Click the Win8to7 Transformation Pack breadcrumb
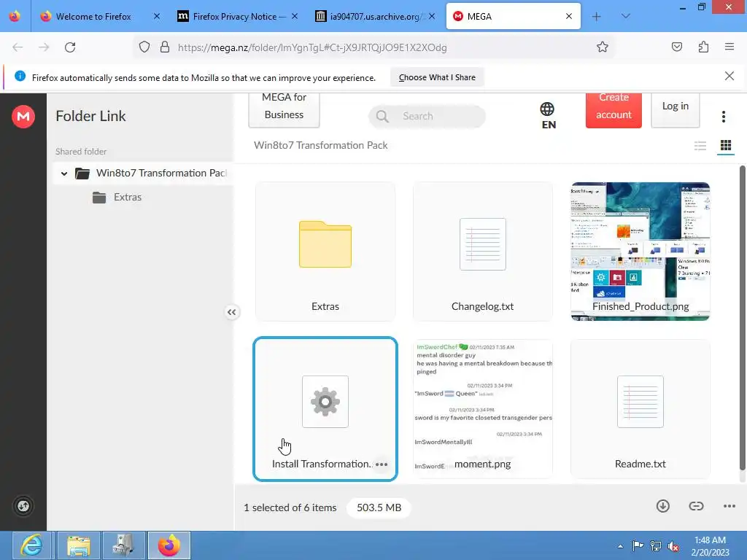 coord(321,146)
